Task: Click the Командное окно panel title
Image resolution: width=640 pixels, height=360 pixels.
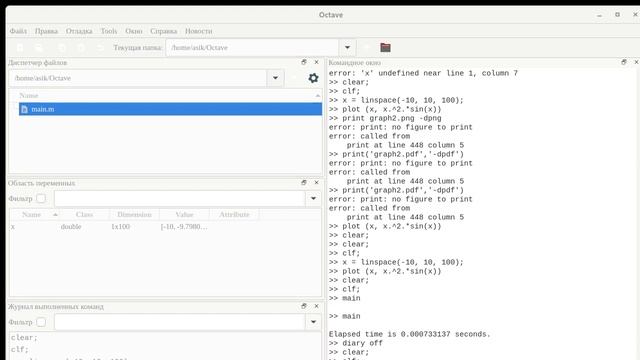Action: click(355, 62)
